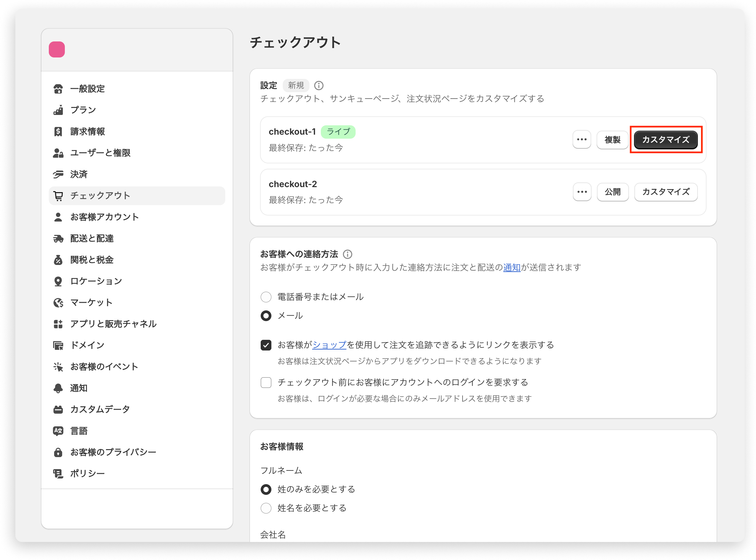Open 決済 settings in sidebar
The image size is (756, 560).
pos(79,174)
